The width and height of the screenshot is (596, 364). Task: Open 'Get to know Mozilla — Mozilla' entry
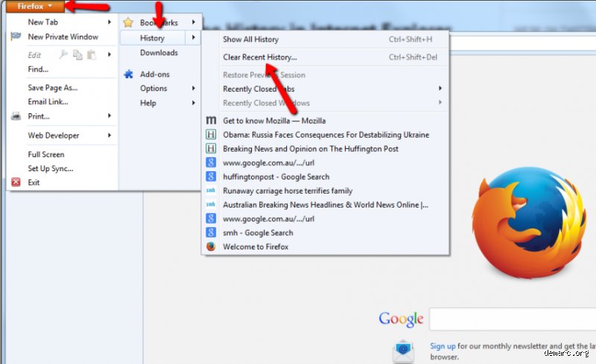click(274, 121)
